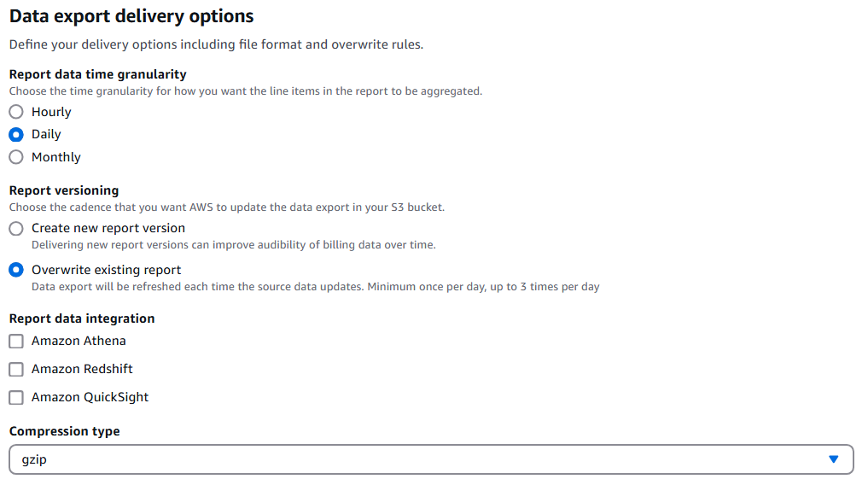
Task: Choose Monthly time granularity radio button
Action: tap(16, 157)
